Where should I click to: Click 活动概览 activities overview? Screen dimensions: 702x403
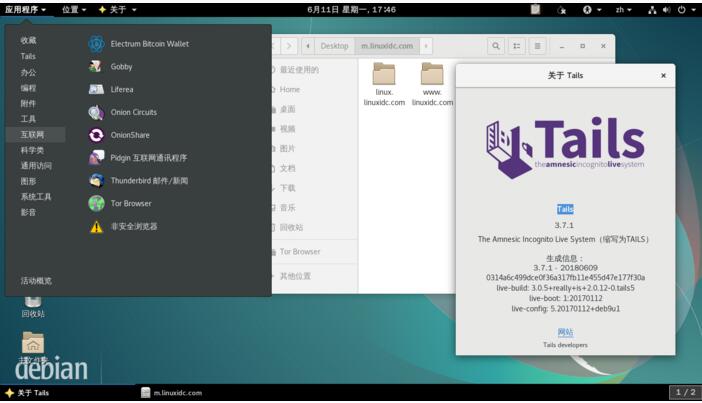(x=36, y=281)
